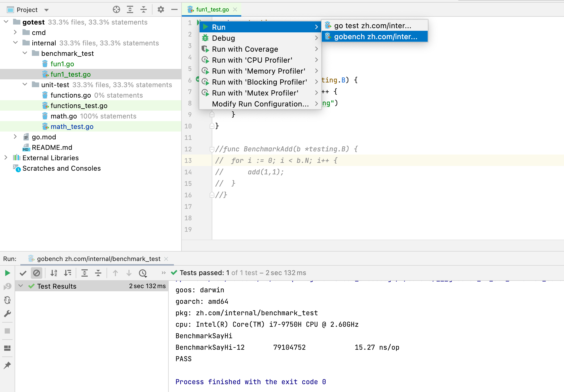This screenshot has width=564, height=392.
Task: Choose Run with 'Memory Profiler'
Action: (x=260, y=71)
